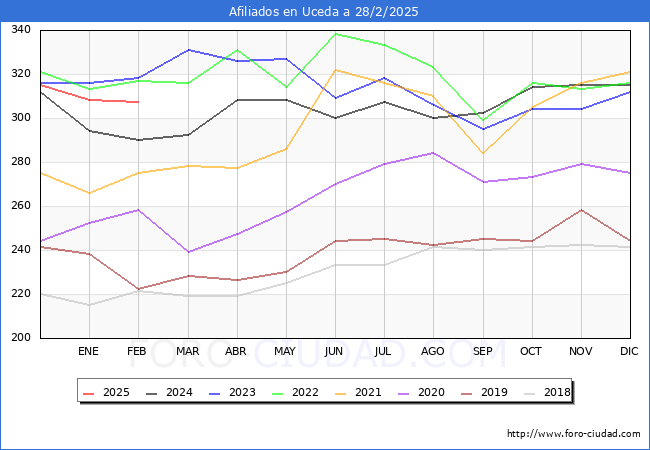Screen dimensions: 650x450
Task: Click the SEP month axis label
Action: click(x=483, y=351)
